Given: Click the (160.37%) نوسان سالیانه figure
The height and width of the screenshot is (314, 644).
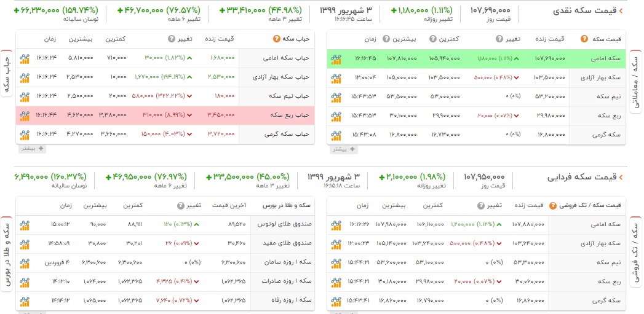Looking at the screenshot, I should [x=69, y=176].
